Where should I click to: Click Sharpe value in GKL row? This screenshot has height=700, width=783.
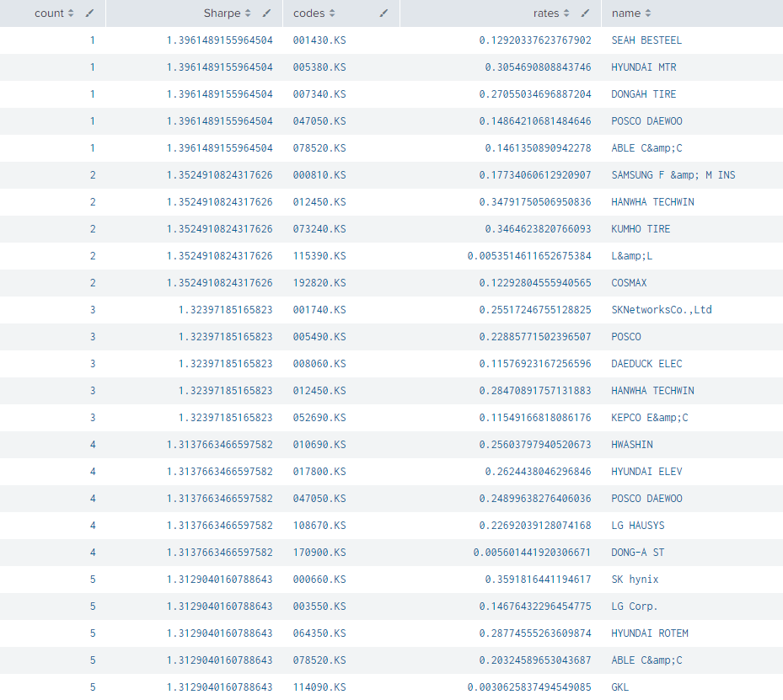220,687
